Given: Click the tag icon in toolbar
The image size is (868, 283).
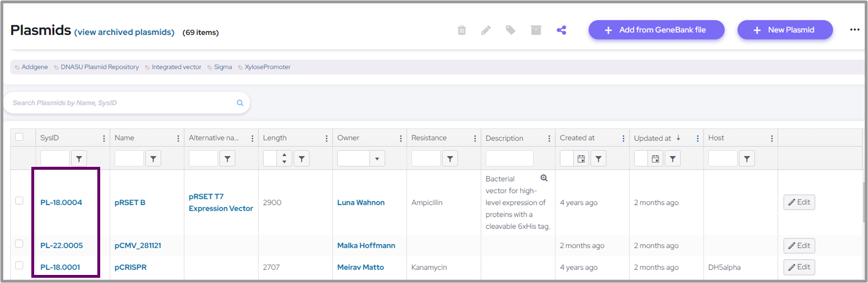Looking at the screenshot, I should [x=510, y=30].
